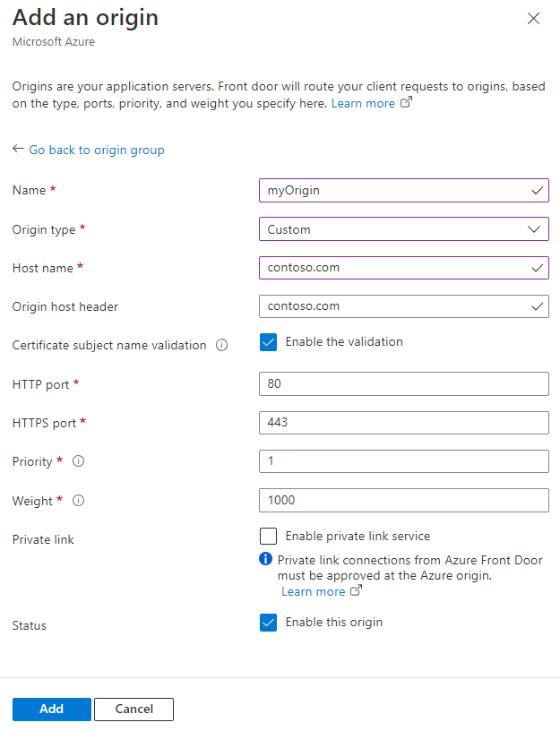Close the Add an origin panel

534,19
